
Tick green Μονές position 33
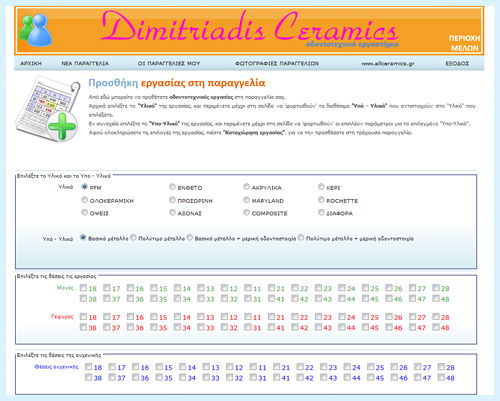click(200, 298)
